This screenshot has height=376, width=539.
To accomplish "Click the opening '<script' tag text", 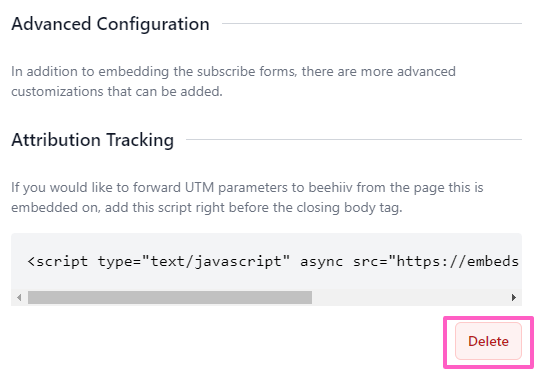I will point(57,262).
